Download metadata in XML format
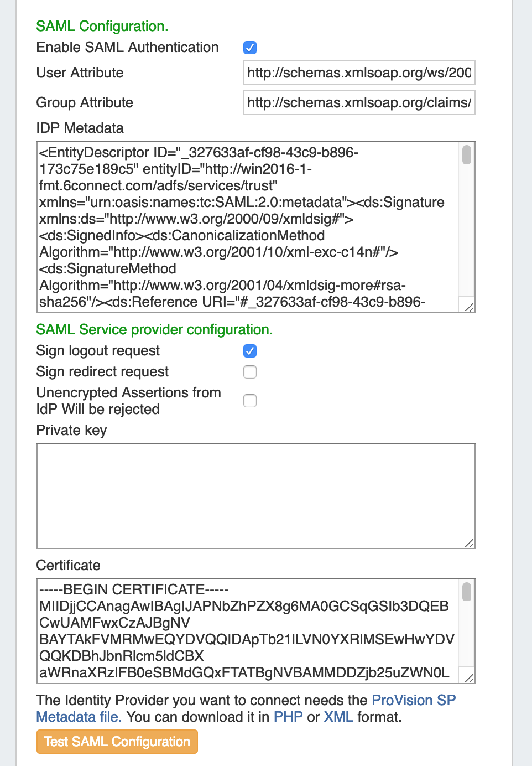The image size is (532, 766). coord(338,717)
